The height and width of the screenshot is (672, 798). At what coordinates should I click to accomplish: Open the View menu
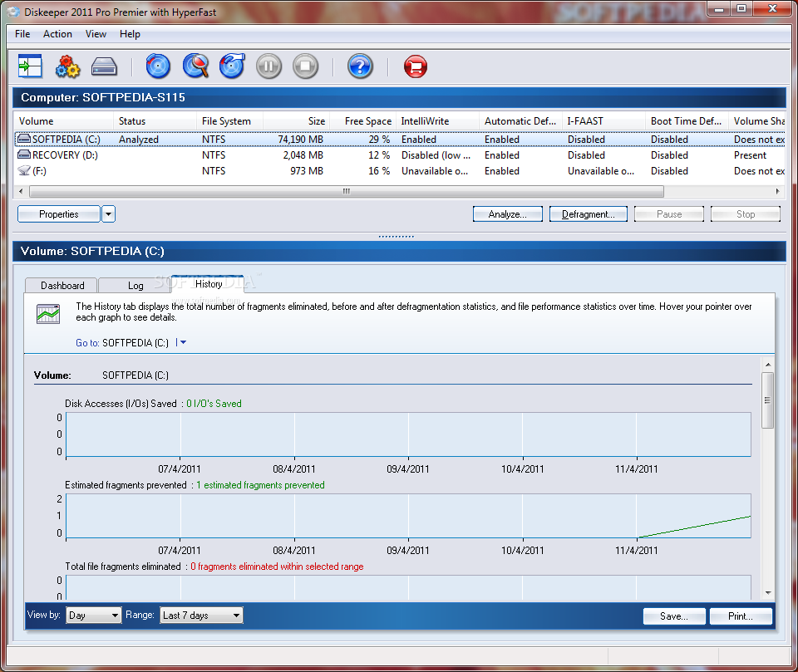pos(96,34)
